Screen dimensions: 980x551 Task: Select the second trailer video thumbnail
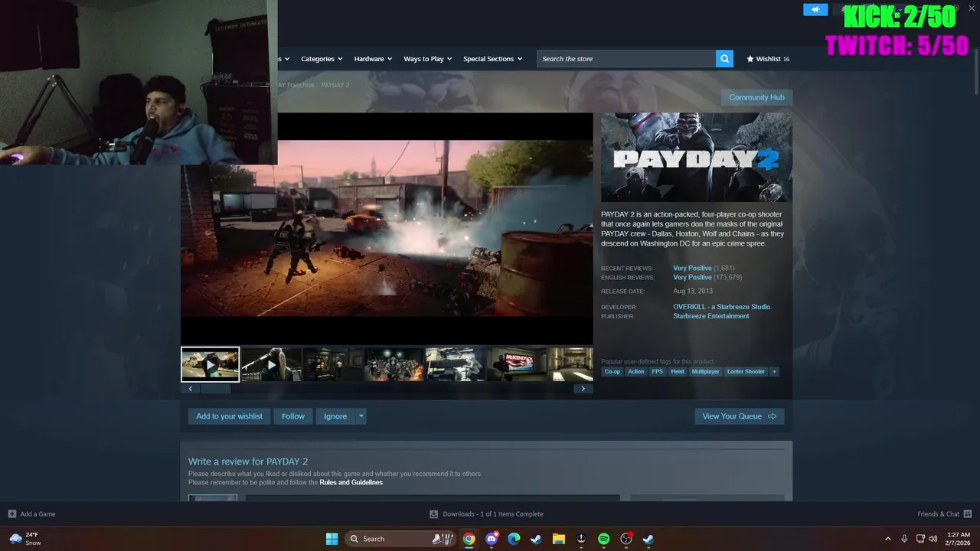271,364
